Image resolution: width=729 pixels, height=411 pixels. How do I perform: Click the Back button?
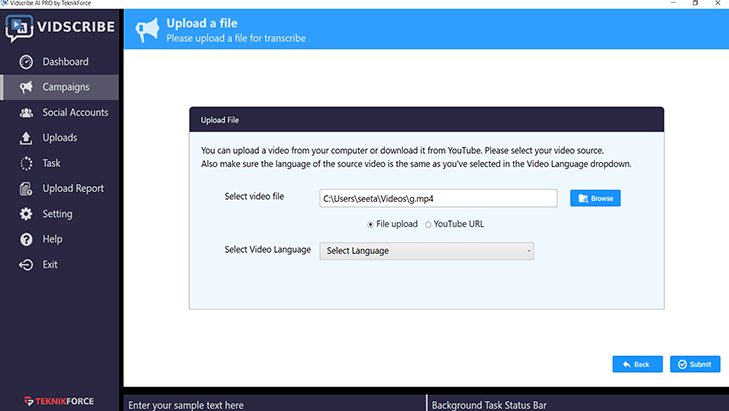click(x=637, y=364)
